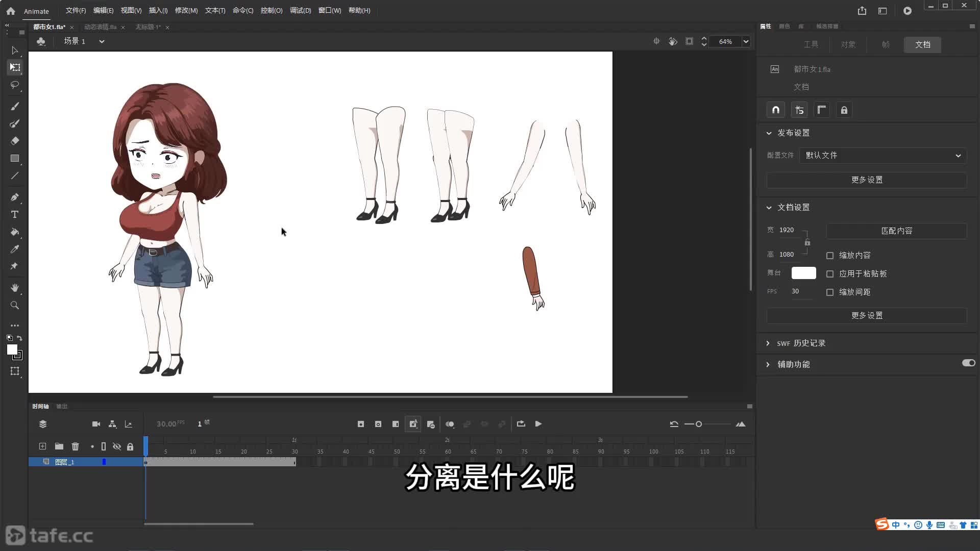Select the Lasso tool
Image resolution: width=980 pixels, height=551 pixels.
(15, 85)
